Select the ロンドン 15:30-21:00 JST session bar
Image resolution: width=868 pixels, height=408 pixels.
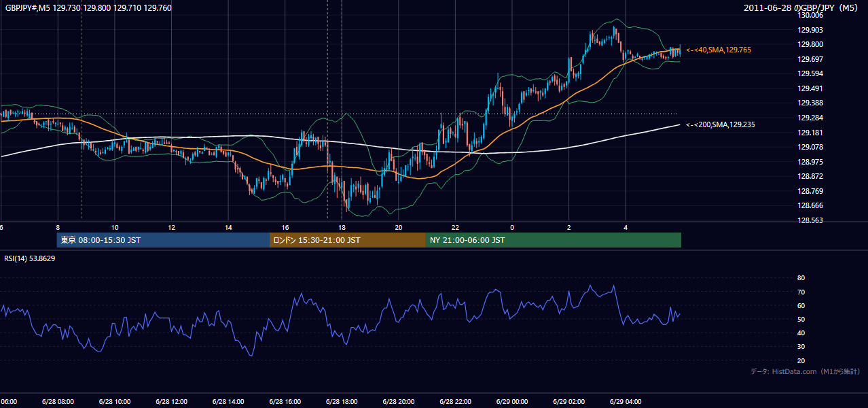click(x=347, y=240)
